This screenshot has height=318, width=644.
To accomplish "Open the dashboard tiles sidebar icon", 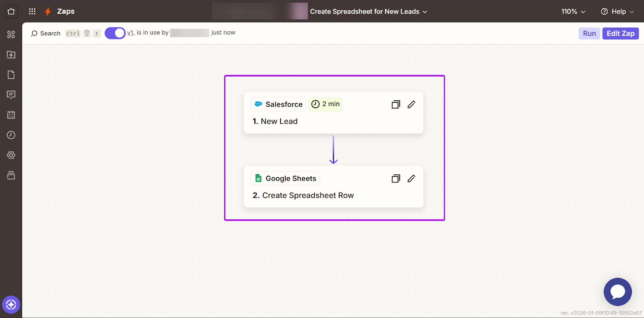I will [11, 35].
